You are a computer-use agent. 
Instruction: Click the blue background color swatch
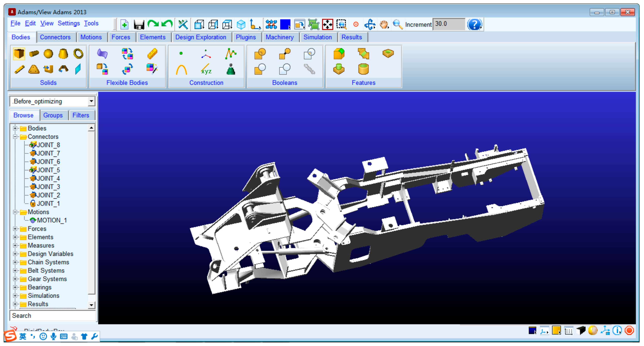pos(285,25)
